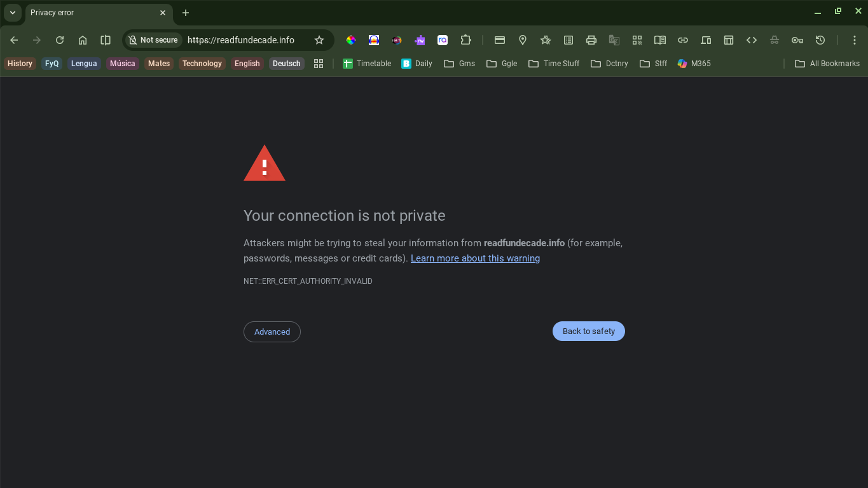Open the All Bookmarks folder
The image size is (868, 488).
(x=827, y=64)
